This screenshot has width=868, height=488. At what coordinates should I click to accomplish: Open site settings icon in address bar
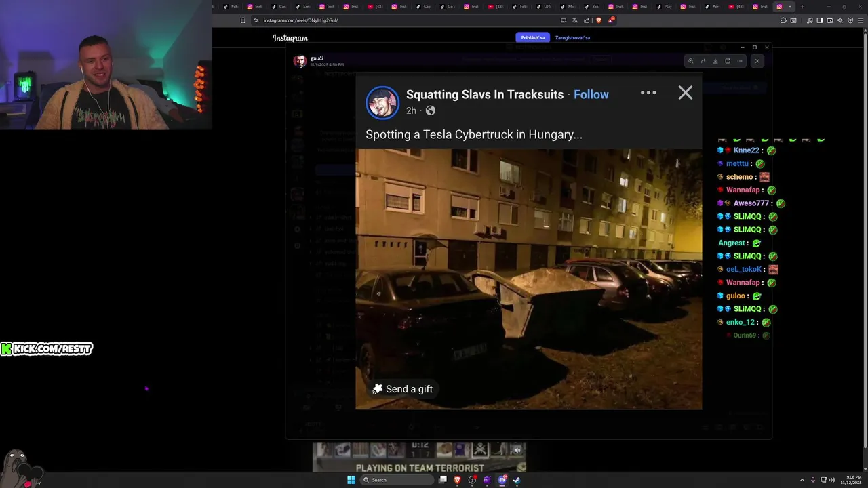(256, 20)
